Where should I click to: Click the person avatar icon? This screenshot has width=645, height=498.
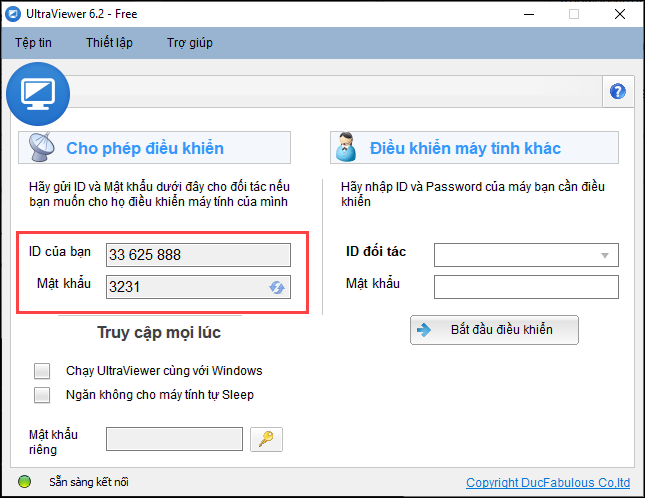pos(346,147)
